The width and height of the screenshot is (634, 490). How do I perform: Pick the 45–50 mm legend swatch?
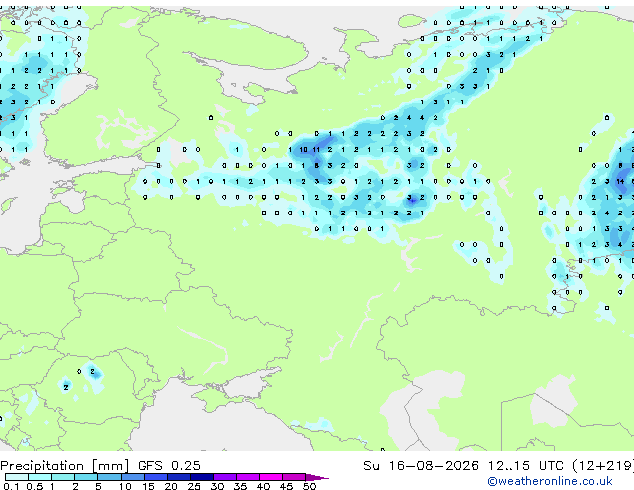coord(294,477)
